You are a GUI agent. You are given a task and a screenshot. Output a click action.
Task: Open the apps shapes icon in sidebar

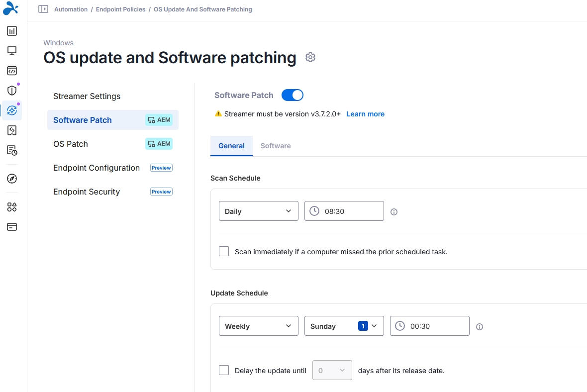(12, 207)
